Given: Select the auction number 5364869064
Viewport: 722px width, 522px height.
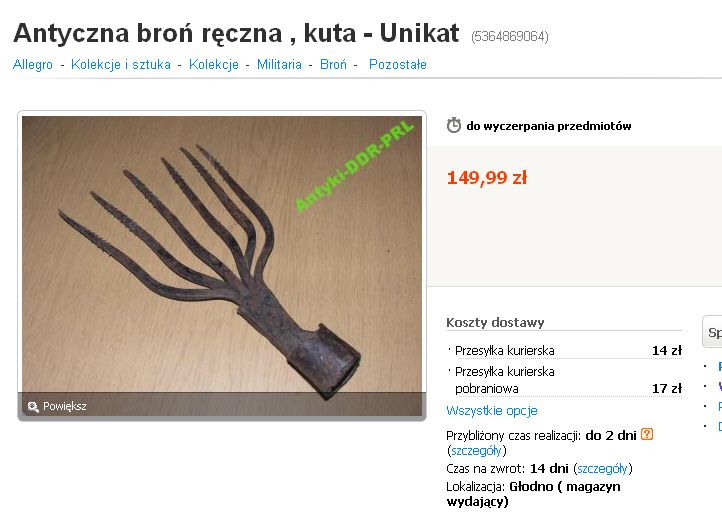Looking at the screenshot, I should [510, 36].
